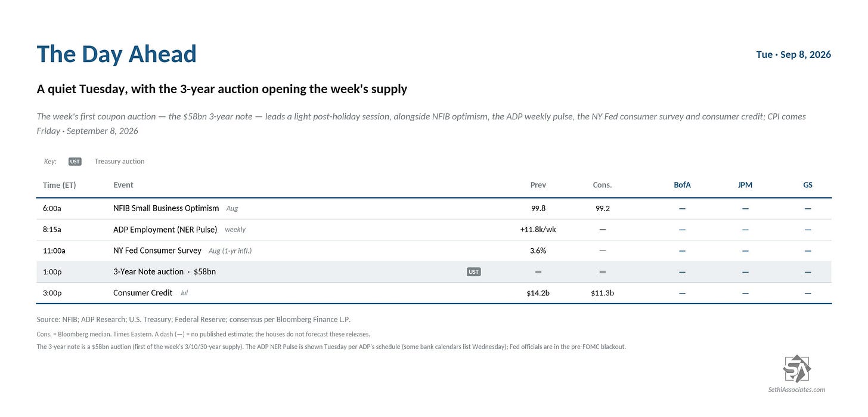
Task: Click the Time (ET) column header
Action: 60,185
